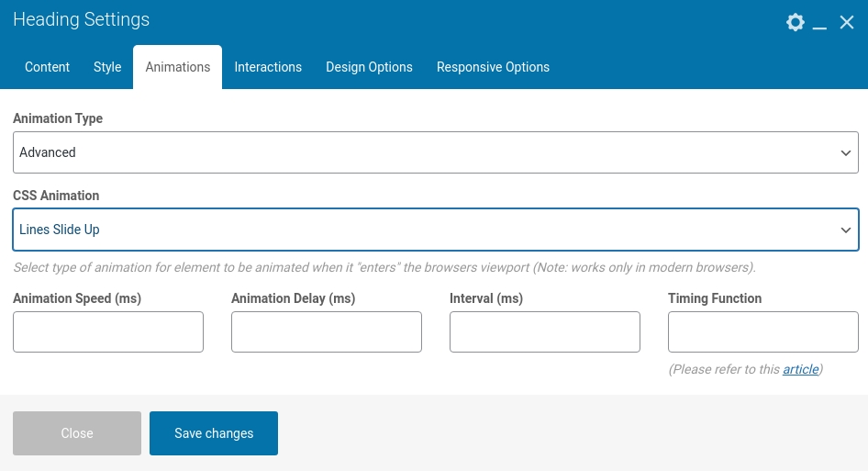This screenshot has height=471, width=868.
Task: Click into the Interval (ms) field
Action: 545,331
